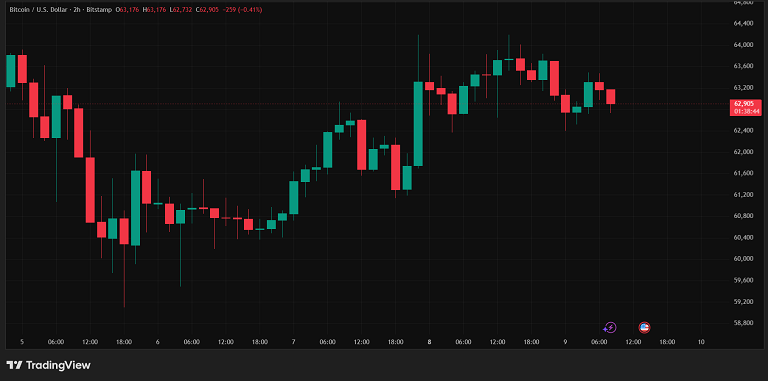Click the open value O63,176

[127, 9]
